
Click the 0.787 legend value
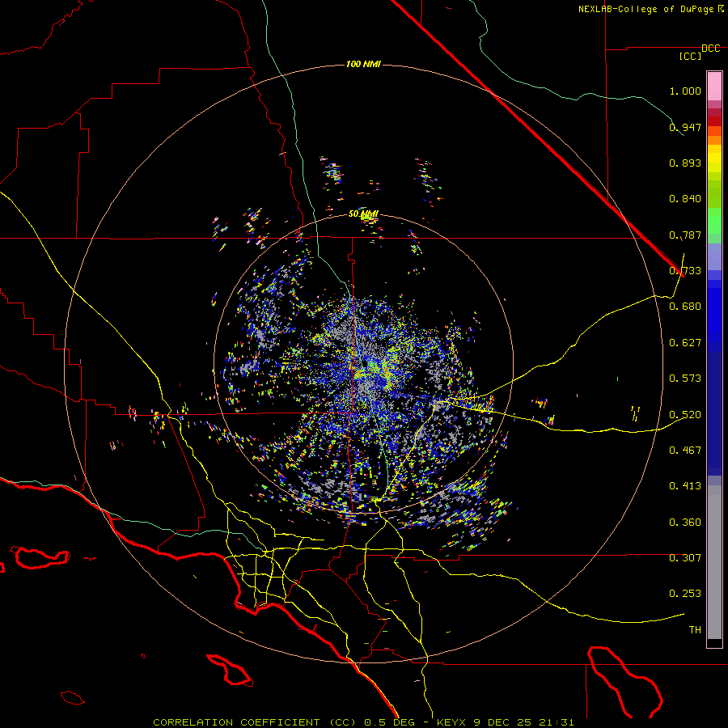(685, 235)
